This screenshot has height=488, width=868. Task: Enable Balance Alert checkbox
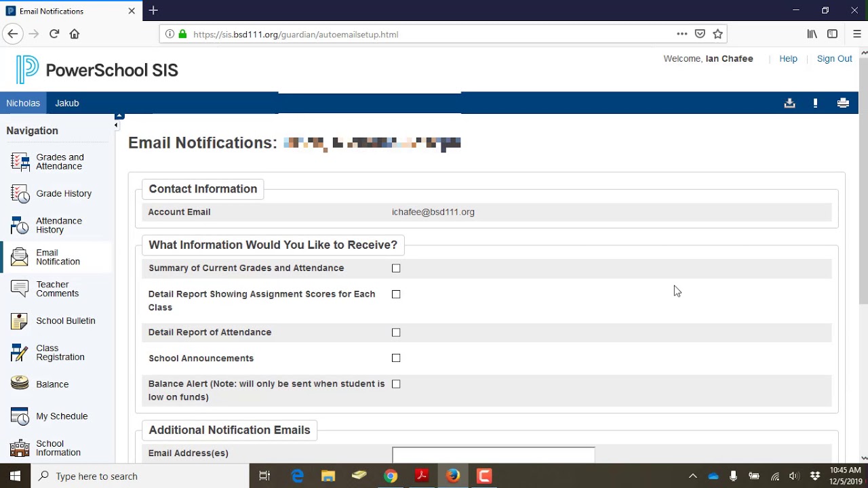[x=396, y=384]
